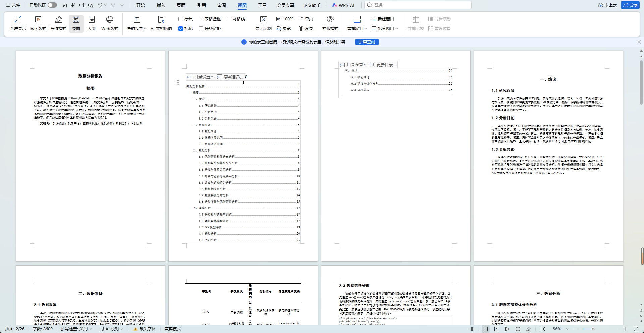This screenshot has width=644, height=333.
Task: Enable writing mode (写作模式)
Action: point(58,23)
